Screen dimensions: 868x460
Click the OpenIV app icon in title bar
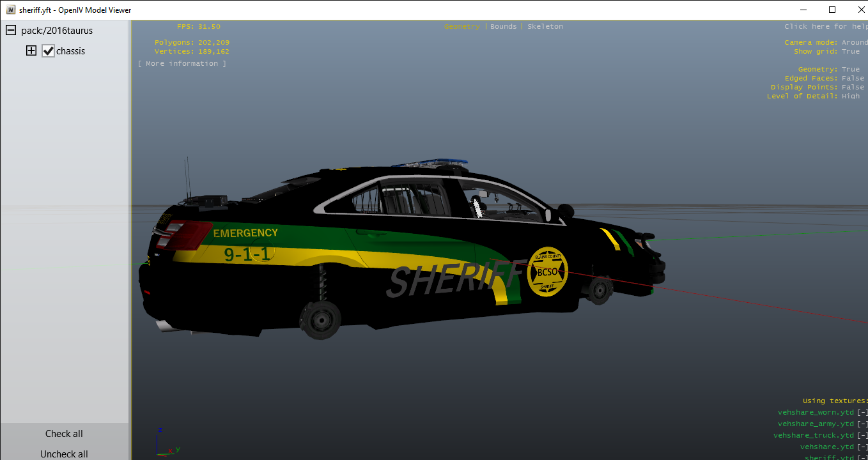[11, 10]
